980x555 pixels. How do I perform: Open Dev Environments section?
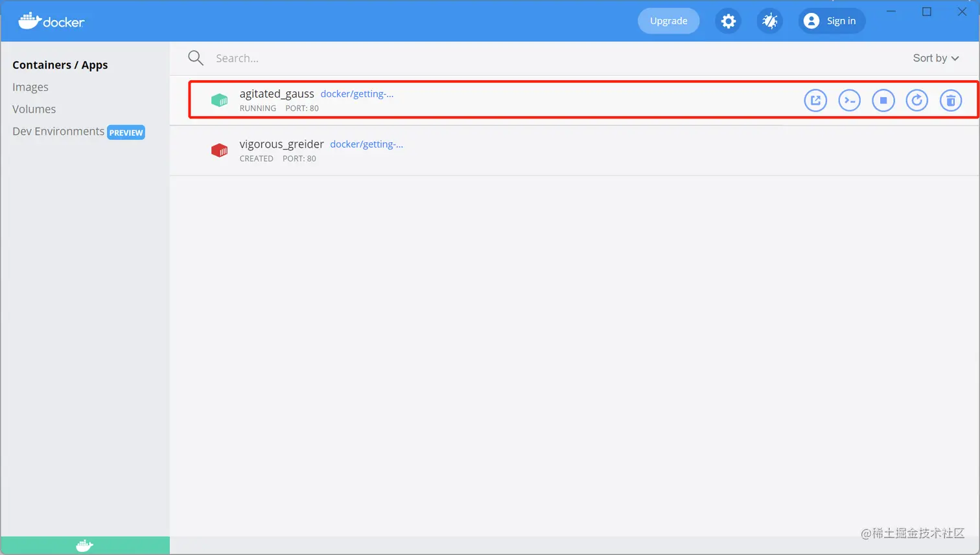tap(58, 131)
